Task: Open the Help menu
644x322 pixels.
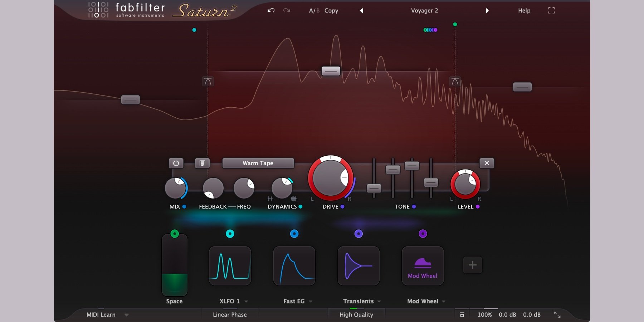Action: tap(524, 11)
